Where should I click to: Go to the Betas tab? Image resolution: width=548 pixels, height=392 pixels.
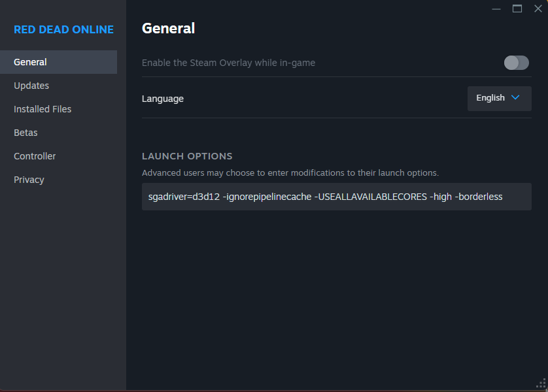point(26,133)
